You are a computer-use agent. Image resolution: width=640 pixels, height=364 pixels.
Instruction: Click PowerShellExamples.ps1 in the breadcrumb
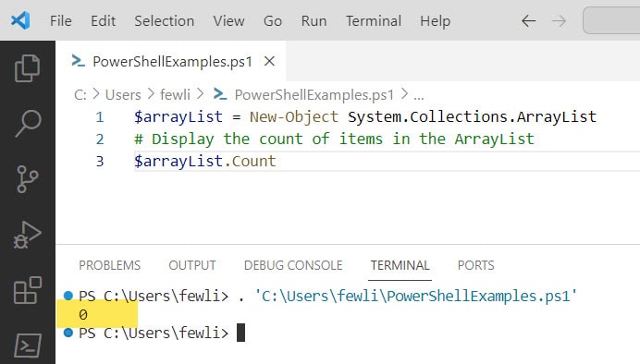[314, 95]
